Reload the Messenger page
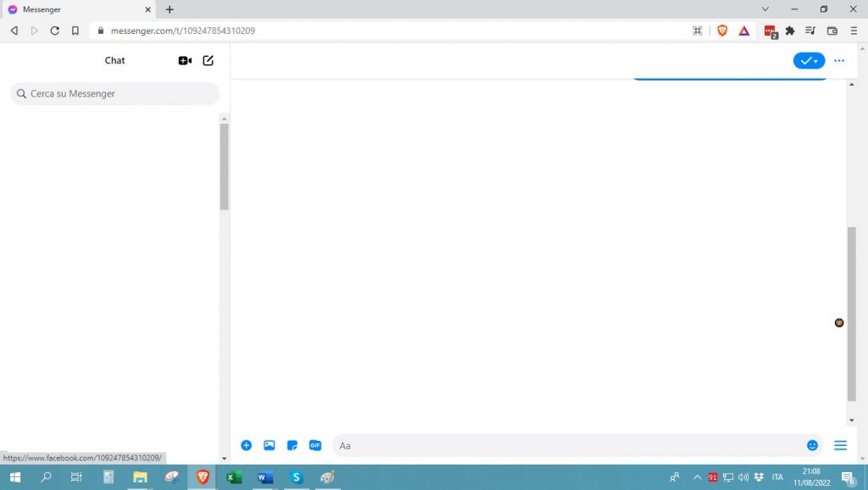Screen dimensions: 868x490 click(x=54, y=31)
